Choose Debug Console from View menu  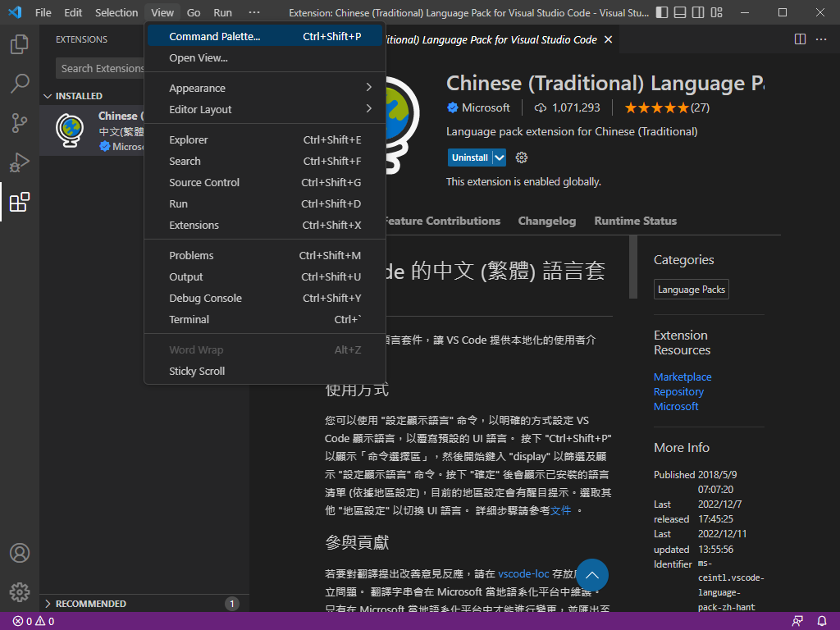pyautogui.click(x=265, y=299)
